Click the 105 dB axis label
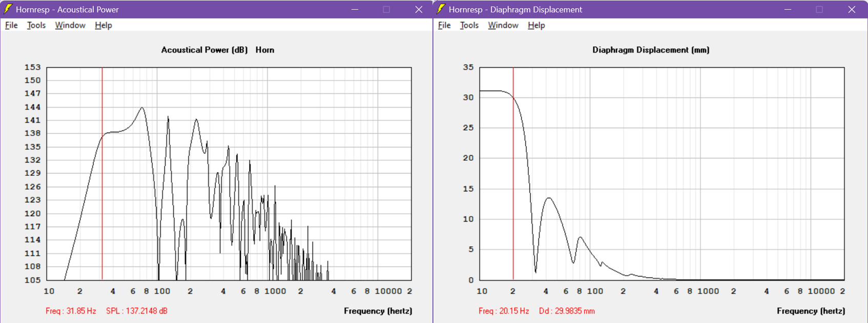The image size is (868, 323). 33,280
